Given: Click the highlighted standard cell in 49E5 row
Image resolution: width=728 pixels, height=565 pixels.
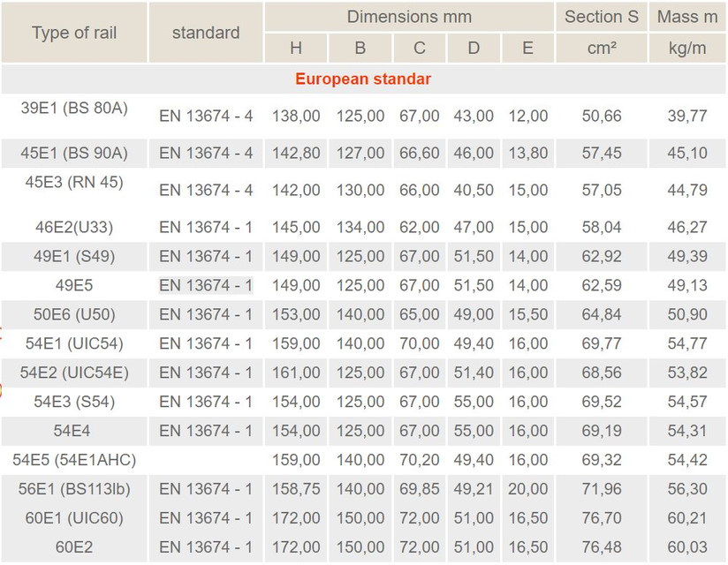Looking at the screenshot, I should (x=206, y=285).
